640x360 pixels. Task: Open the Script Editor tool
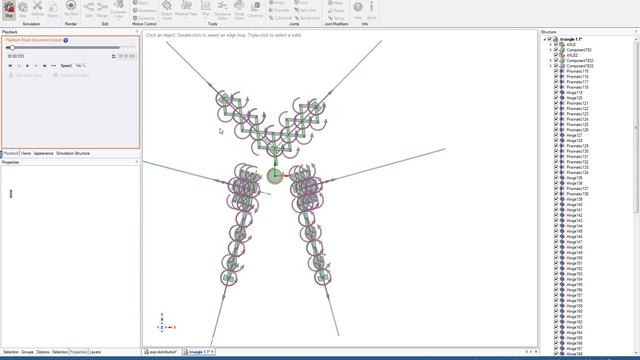click(239, 10)
